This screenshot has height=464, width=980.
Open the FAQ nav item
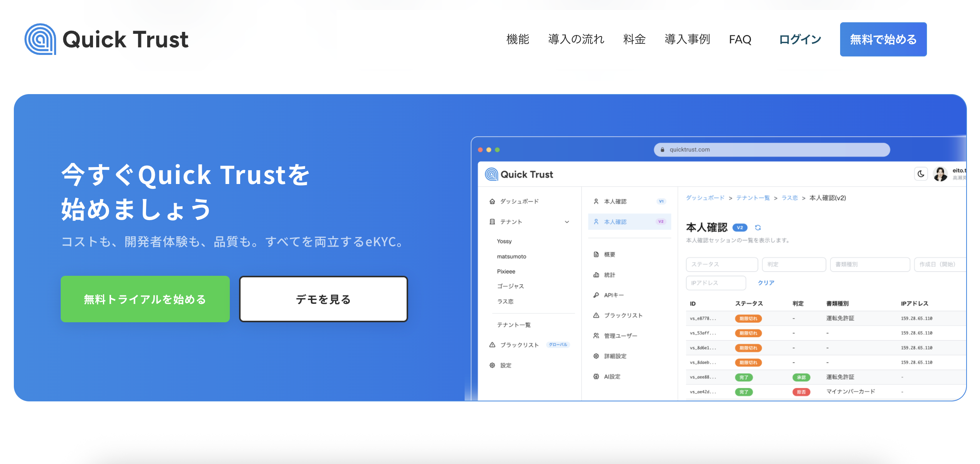click(x=740, y=39)
